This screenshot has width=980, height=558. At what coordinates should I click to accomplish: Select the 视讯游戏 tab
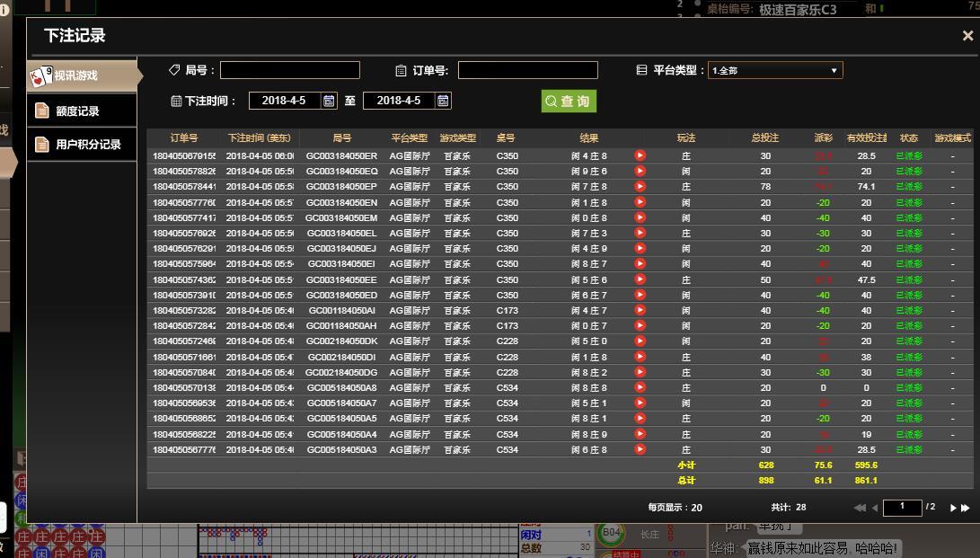[83, 75]
